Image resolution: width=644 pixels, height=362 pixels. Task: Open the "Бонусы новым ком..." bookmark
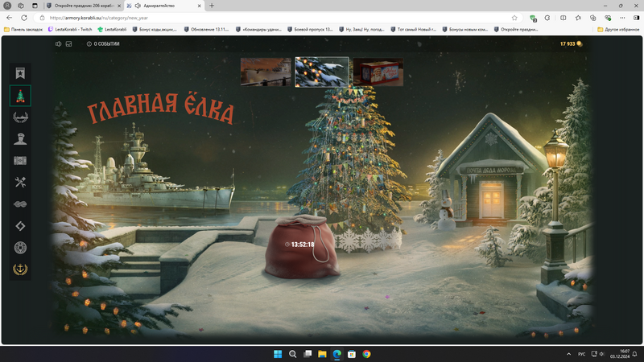465,30
